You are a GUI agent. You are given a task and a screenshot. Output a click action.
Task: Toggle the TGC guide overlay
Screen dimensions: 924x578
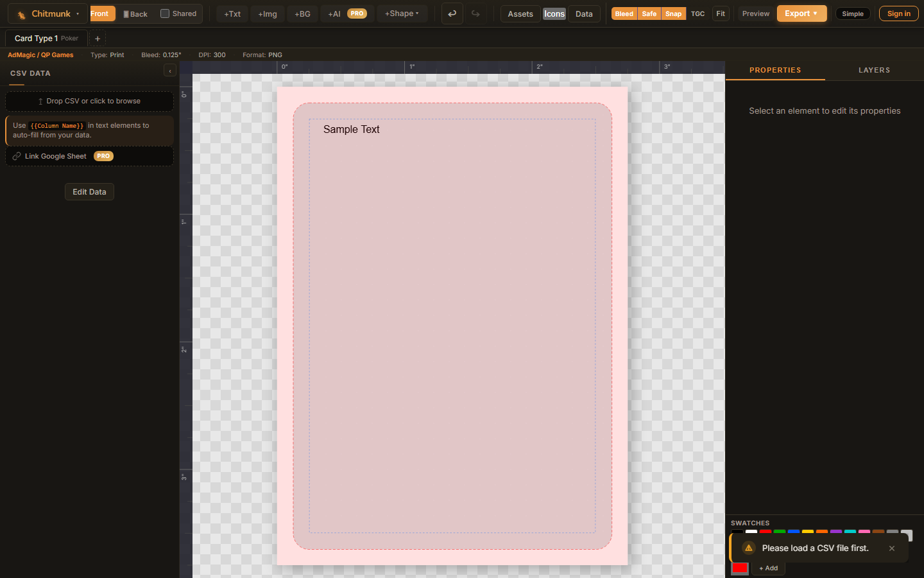coord(698,13)
